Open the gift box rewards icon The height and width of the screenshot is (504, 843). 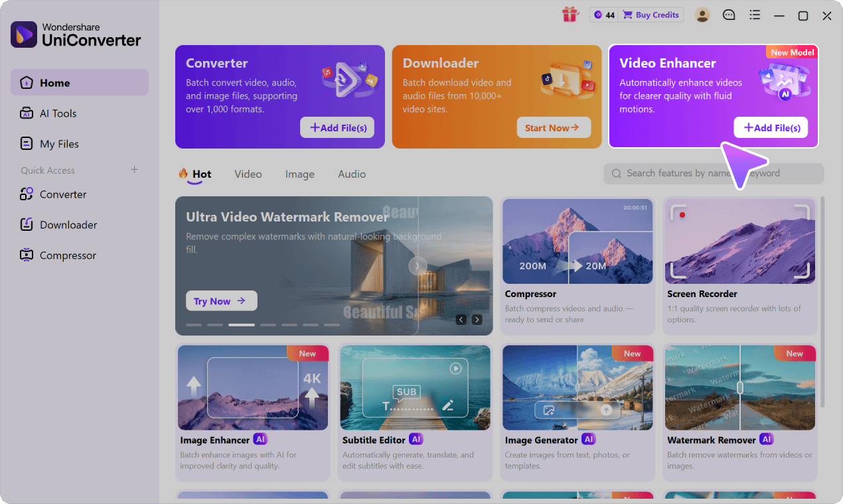[570, 15]
